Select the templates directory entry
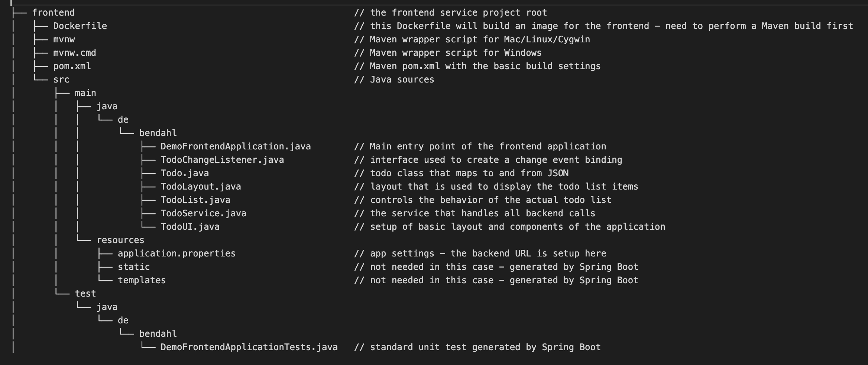This screenshot has width=868, height=365. point(142,280)
